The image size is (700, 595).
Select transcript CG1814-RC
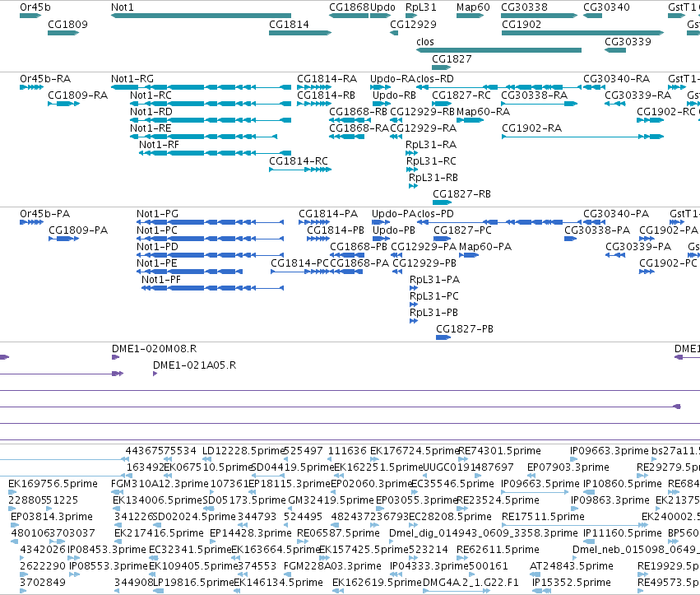(299, 161)
